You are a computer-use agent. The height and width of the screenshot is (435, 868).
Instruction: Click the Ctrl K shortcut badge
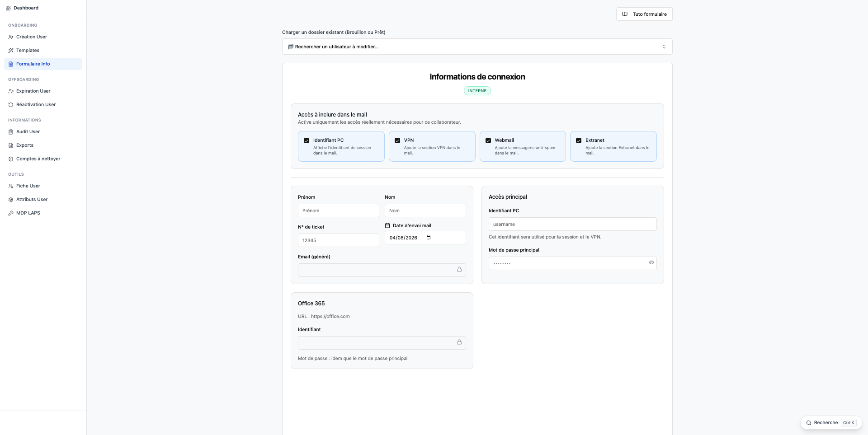(849, 423)
